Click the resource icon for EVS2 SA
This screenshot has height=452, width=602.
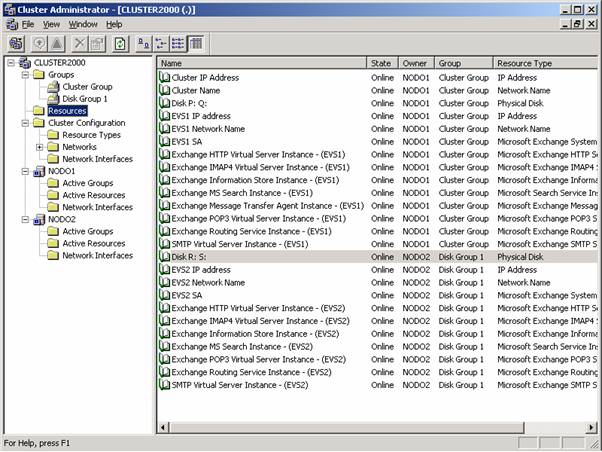click(164, 295)
